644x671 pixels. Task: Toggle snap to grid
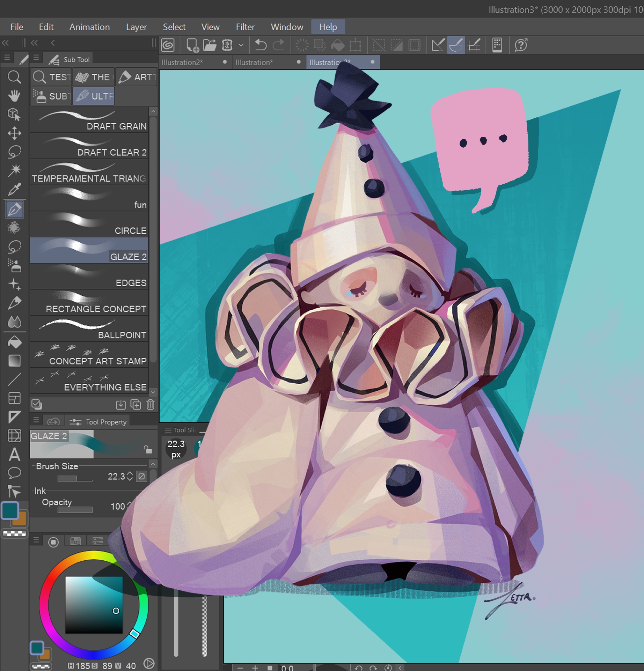point(474,45)
